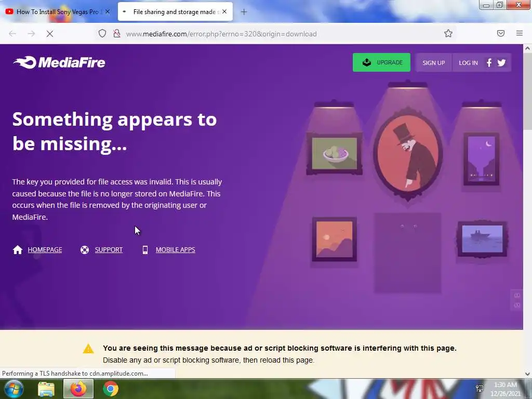532x399 pixels.
Task: Click the taskbar clock showing 1:30 AM
Action: tap(505, 389)
